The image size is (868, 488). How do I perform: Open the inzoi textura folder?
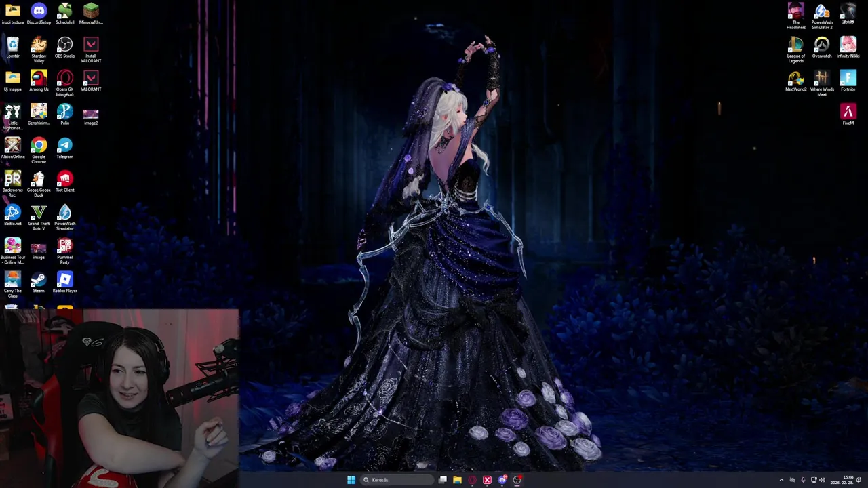(x=13, y=14)
